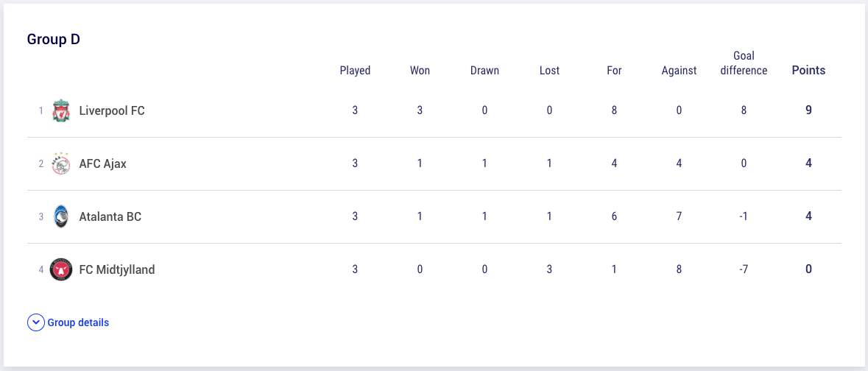Click Liverpool's 9 points value
Viewport: 868px width, 371px height.
[809, 110]
